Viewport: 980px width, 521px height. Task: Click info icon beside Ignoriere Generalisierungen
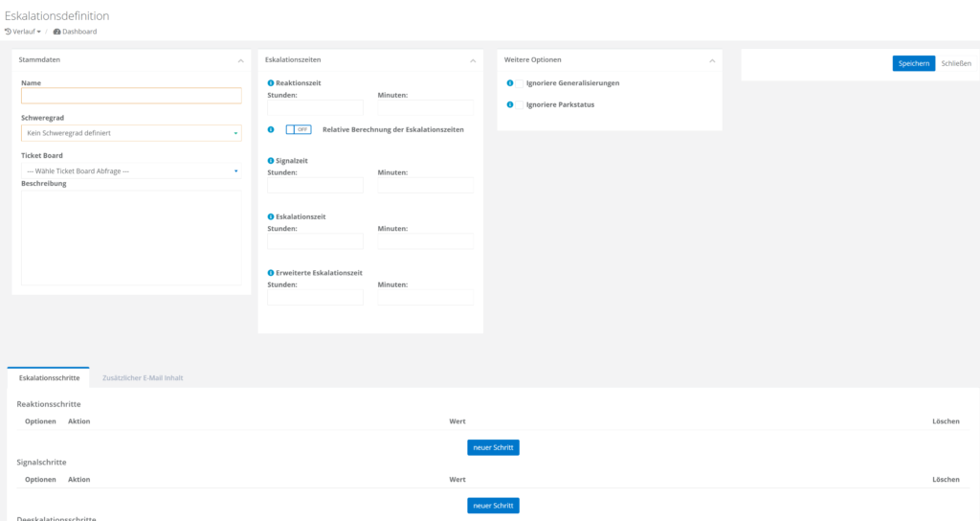pyautogui.click(x=509, y=83)
